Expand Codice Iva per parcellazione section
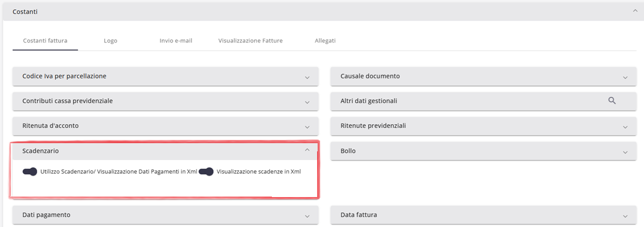Image resolution: width=644 pixels, height=227 pixels. point(307,77)
